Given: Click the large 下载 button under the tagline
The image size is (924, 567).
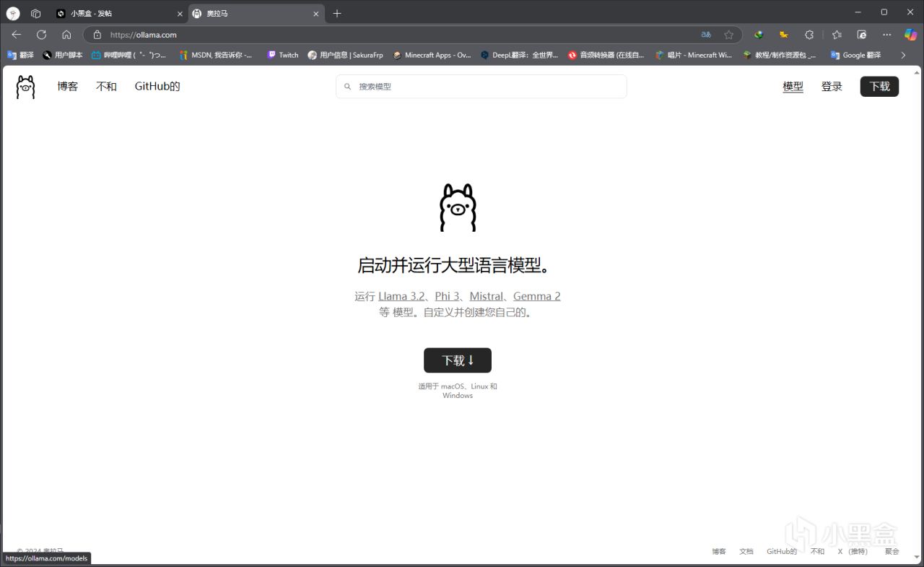Looking at the screenshot, I should (458, 360).
